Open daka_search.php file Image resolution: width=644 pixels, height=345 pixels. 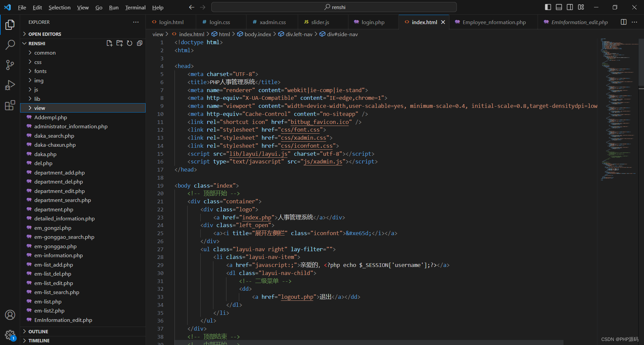click(x=83, y=136)
